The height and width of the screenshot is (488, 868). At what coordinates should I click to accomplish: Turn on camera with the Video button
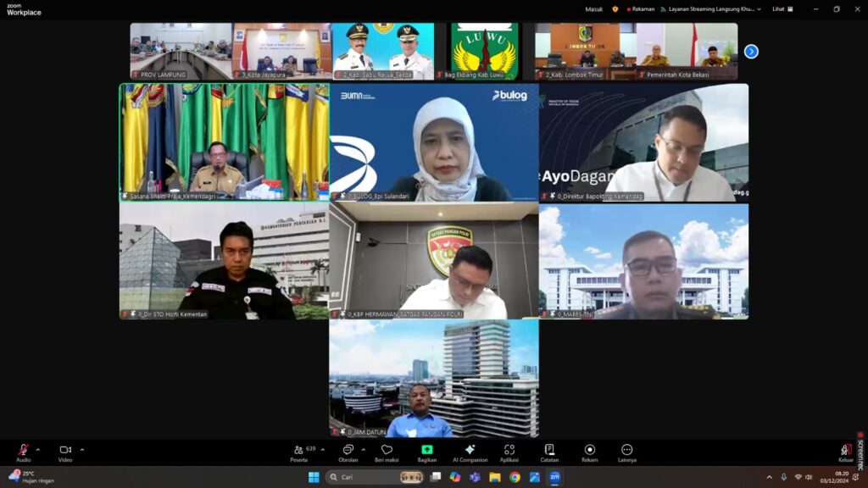point(65,450)
